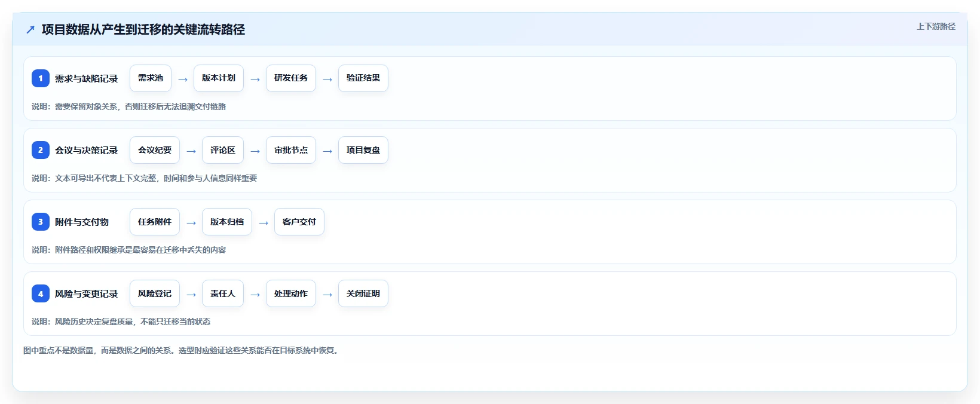
Task: Click the number 4 badge
Action: click(x=41, y=293)
